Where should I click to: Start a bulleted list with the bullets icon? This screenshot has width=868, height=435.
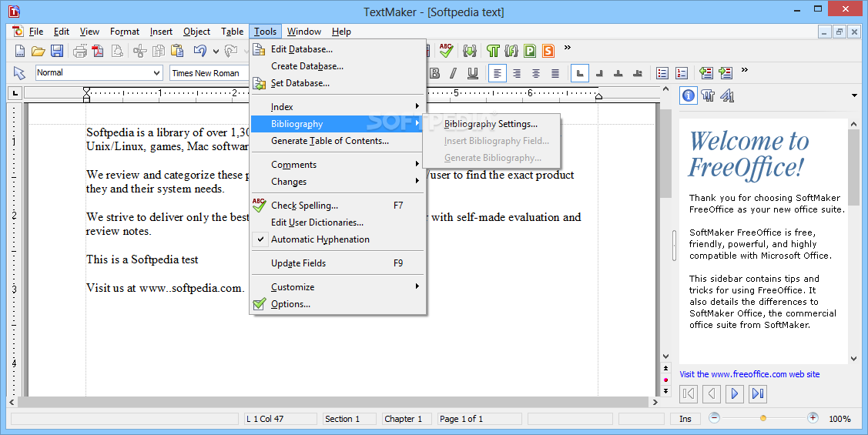coord(662,73)
